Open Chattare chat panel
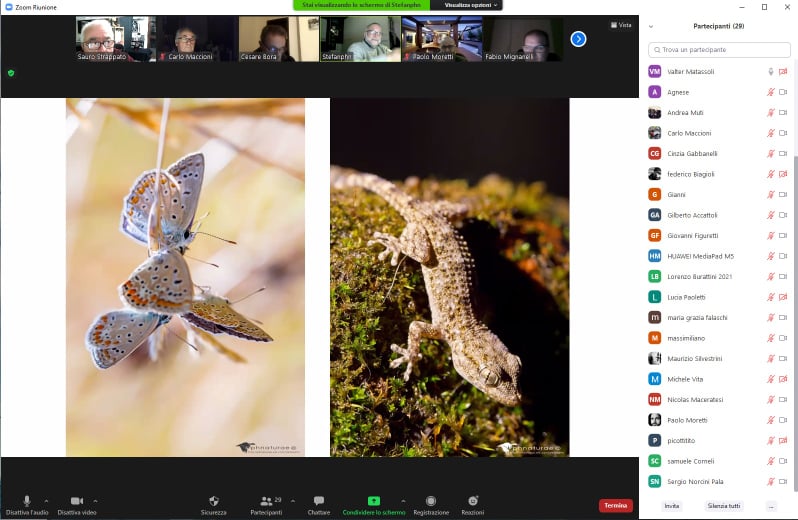798x520 pixels. click(318, 500)
